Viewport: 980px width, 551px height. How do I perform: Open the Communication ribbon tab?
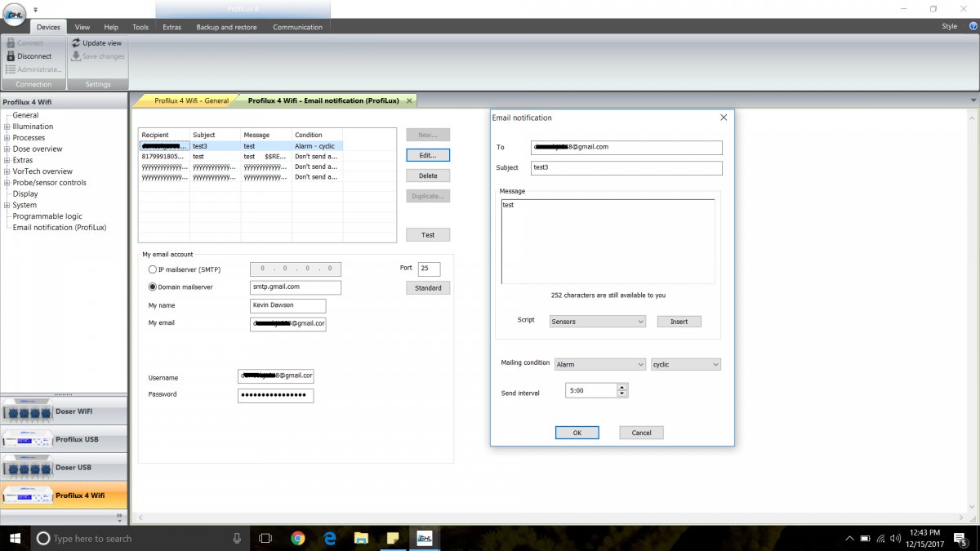[x=297, y=27]
